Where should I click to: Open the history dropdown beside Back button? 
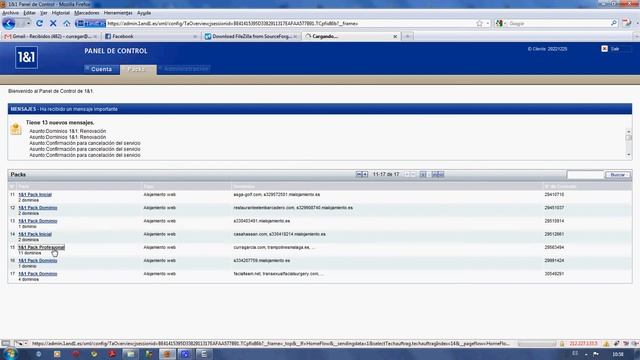(x=28, y=24)
